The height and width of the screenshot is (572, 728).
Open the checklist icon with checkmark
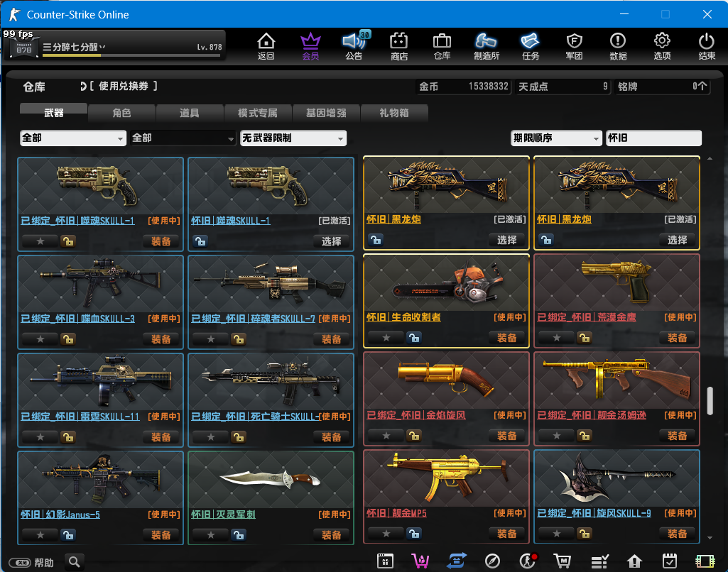599,561
